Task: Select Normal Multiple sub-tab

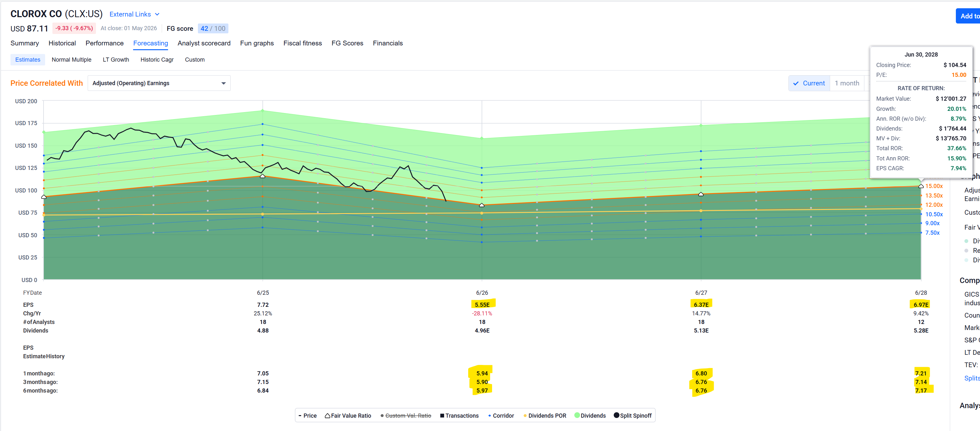Action: click(x=71, y=59)
